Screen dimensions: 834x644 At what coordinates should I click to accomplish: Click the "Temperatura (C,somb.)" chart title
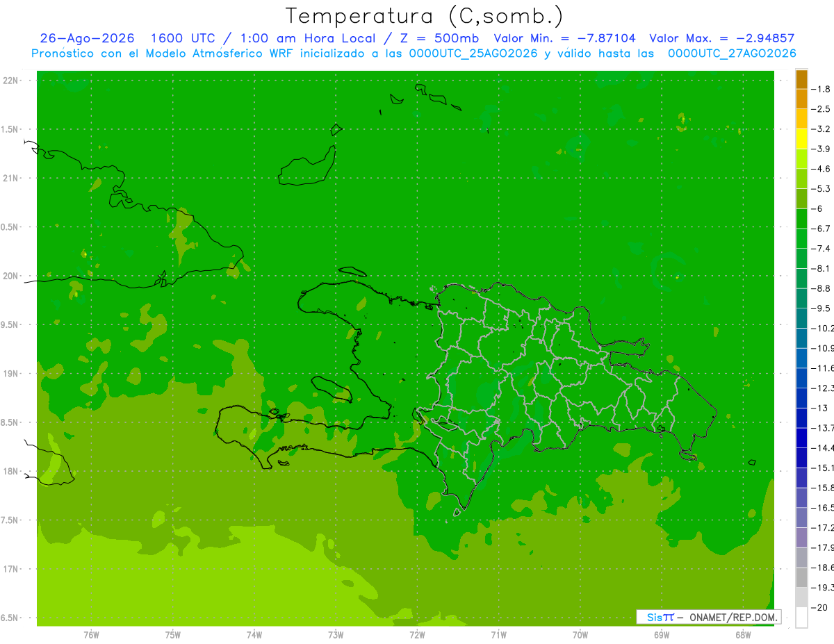[424, 16]
